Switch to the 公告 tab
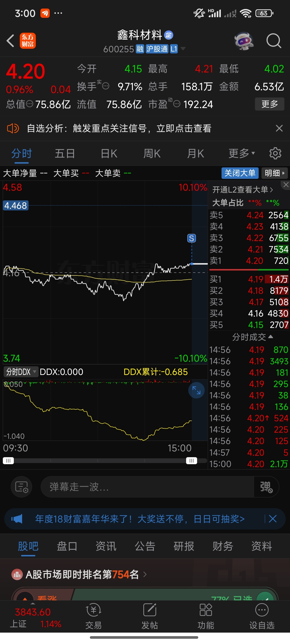The height and width of the screenshot is (644, 290). (x=145, y=546)
